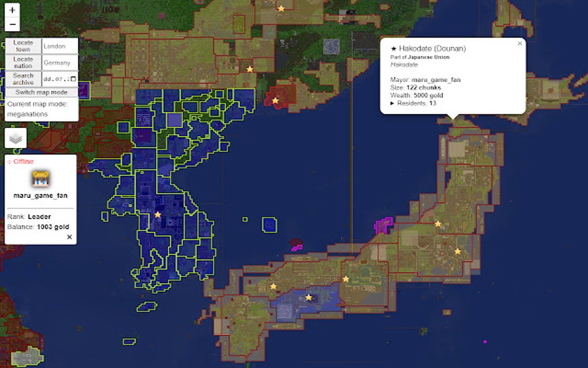Select the Hakodate star marker in the popup
588x368 pixels.
[x=394, y=48]
